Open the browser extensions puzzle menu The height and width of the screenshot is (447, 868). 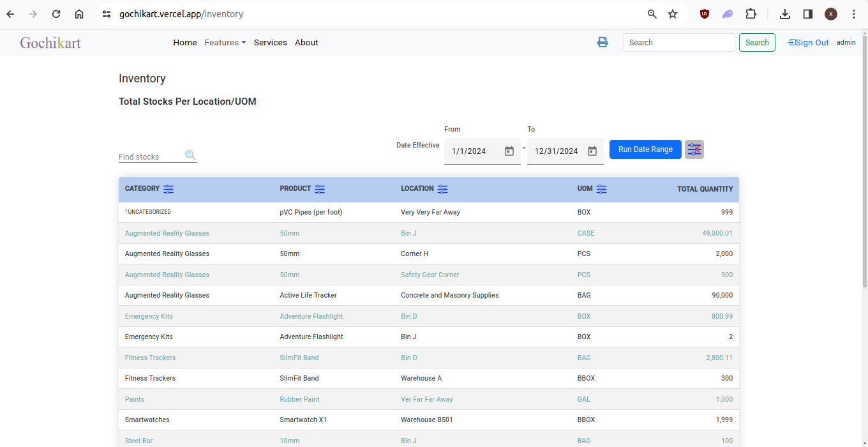click(751, 14)
